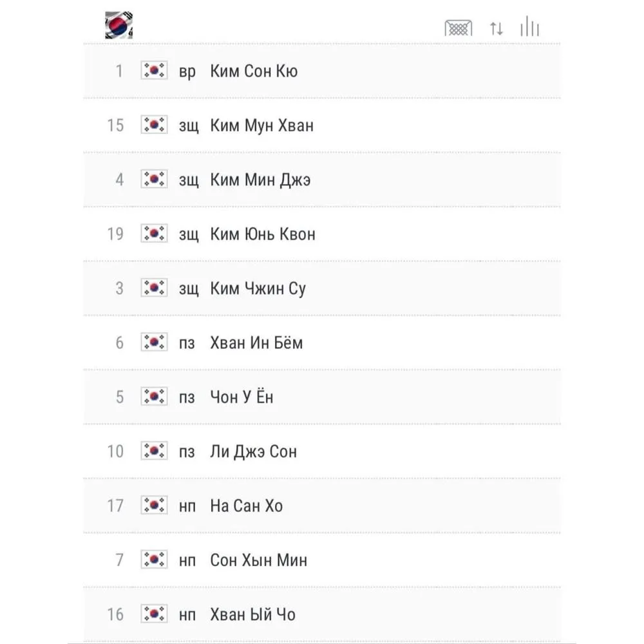Open player Ли Джэ Сон
Viewport: 644px width, 644px height.
[253, 452]
